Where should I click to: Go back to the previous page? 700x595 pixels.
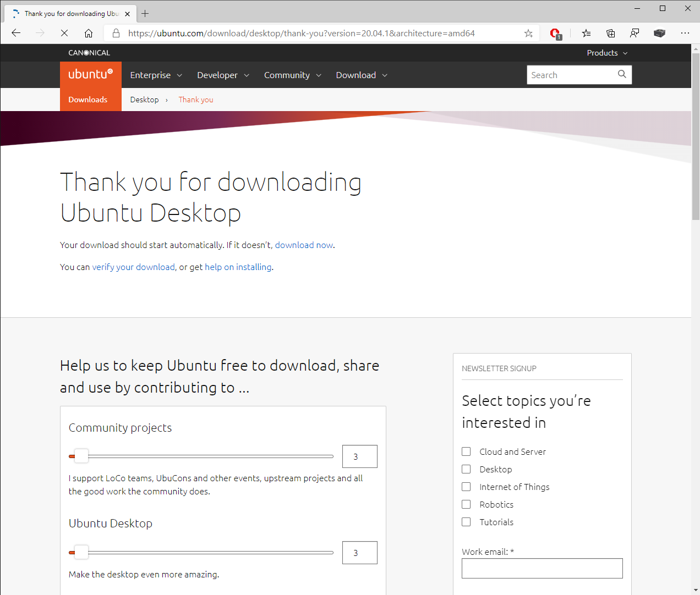point(16,33)
